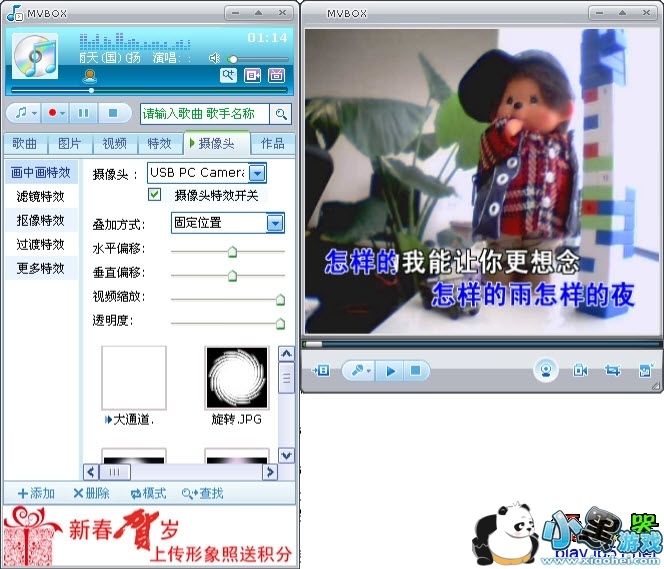Play in the video window
This screenshot has width=664, height=569.
[x=390, y=371]
